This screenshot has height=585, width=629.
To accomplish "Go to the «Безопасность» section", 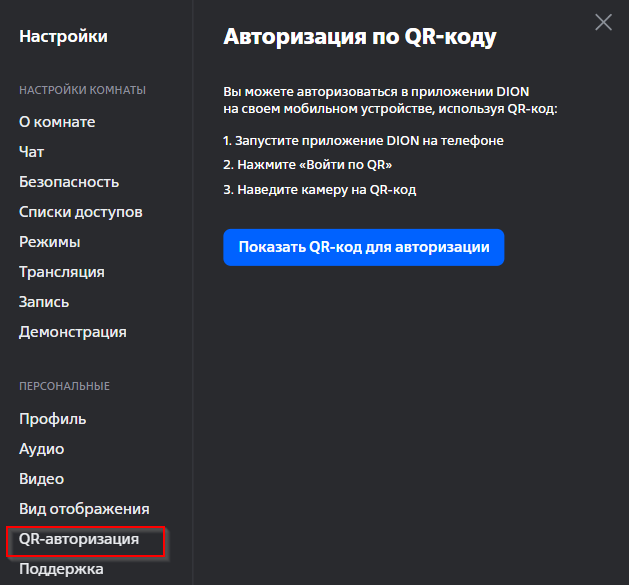I will coord(69,182).
